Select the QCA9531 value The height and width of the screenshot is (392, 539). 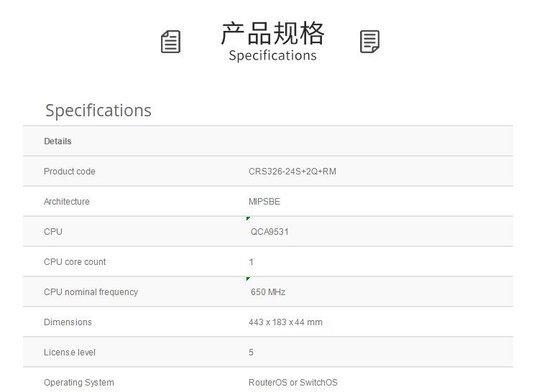(x=269, y=232)
